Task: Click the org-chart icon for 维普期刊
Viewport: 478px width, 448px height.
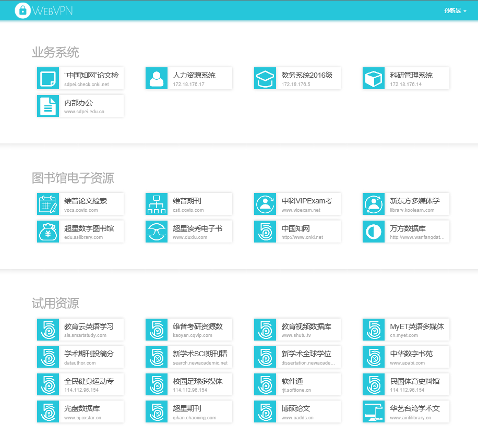Action: coord(157,204)
